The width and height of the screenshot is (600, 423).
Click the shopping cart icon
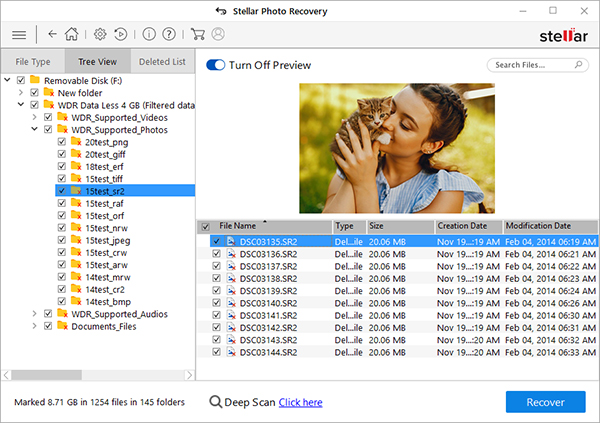point(197,34)
